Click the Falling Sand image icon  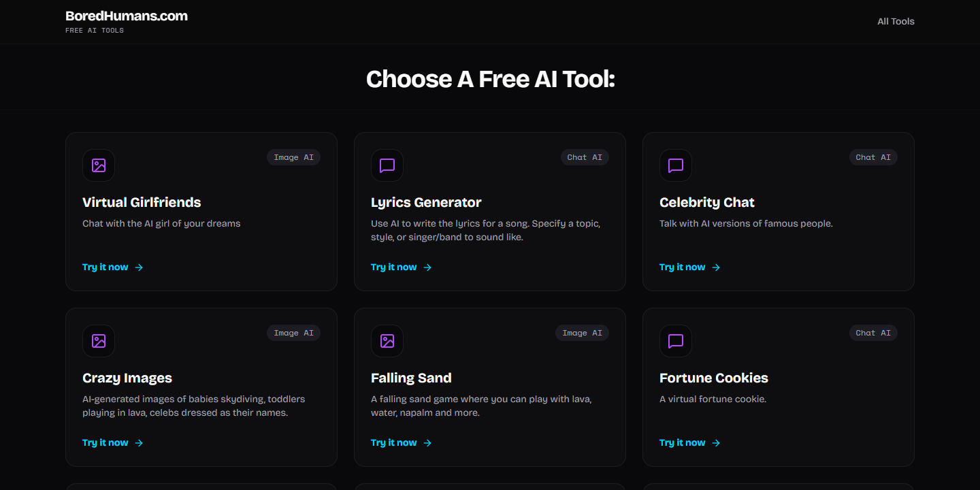[387, 341]
